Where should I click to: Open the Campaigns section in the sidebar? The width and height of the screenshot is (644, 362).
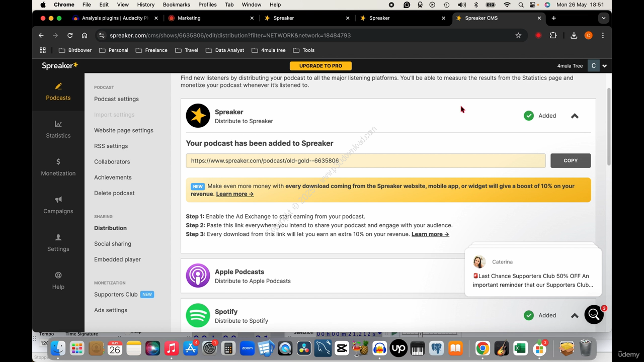pyautogui.click(x=58, y=205)
